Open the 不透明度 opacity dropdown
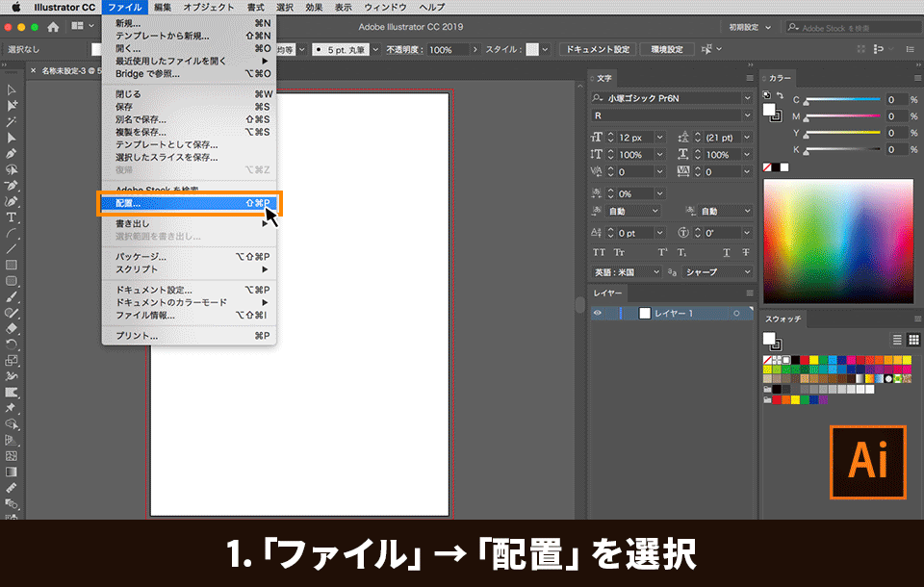The image size is (924, 587). (x=475, y=49)
